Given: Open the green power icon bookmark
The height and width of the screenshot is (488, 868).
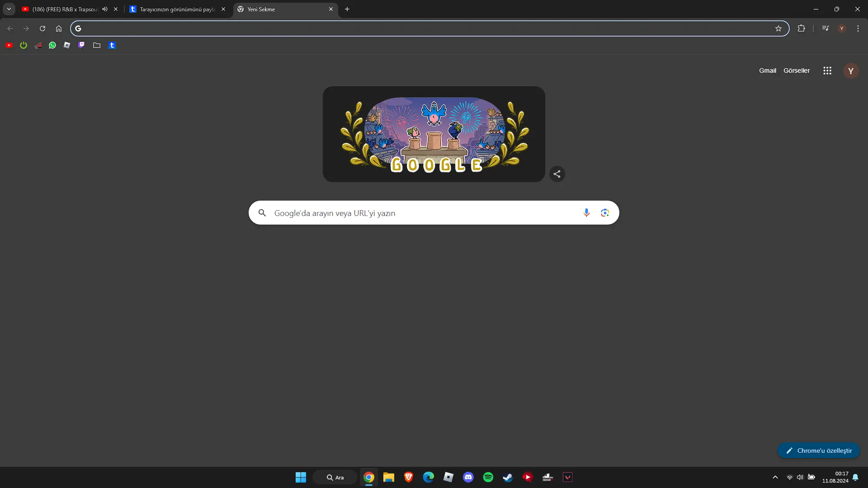Looking at the screenshot, I should (x=24, y=45).
